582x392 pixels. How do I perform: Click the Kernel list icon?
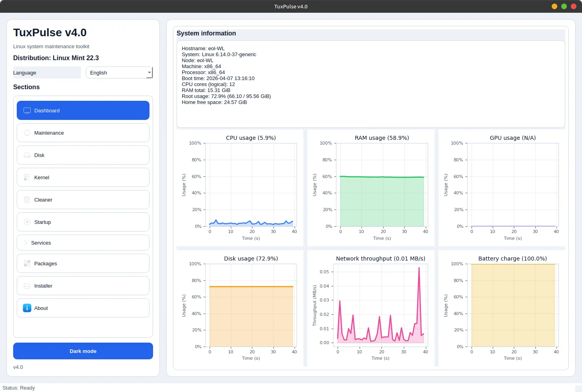(27, 177)
